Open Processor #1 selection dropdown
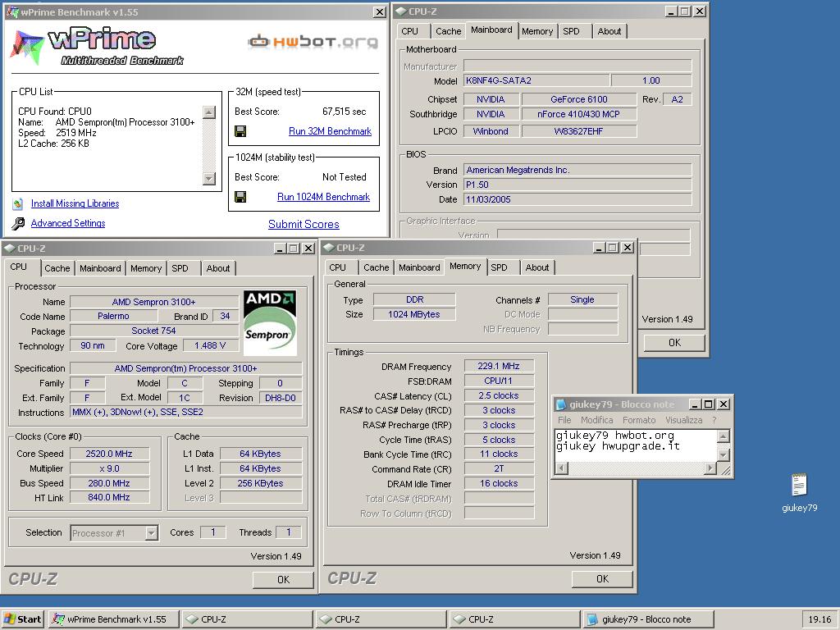The width and height of the screenshot is (840, 630). 151,533
